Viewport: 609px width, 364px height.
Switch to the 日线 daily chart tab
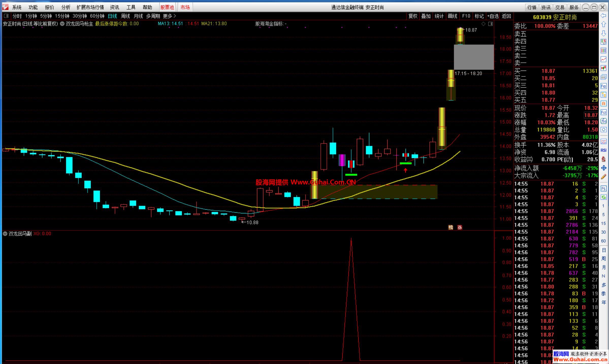(112, 16)
